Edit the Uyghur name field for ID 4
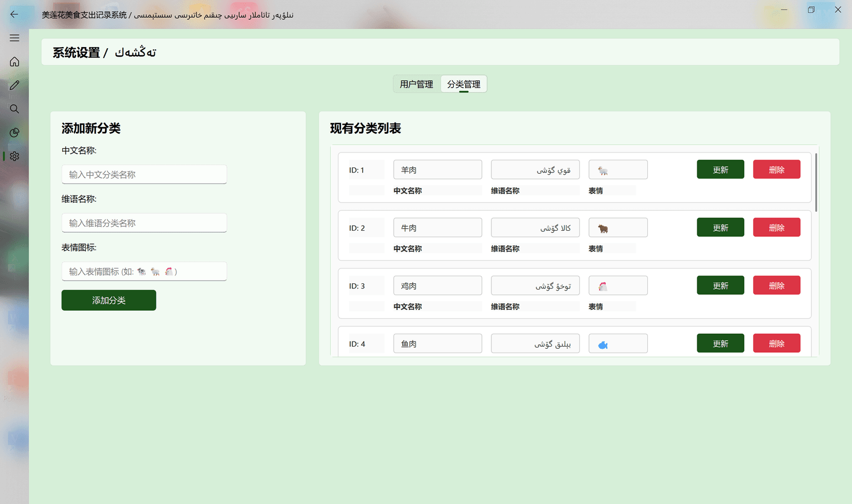Image resolution: width=852 pixels, height=504 pixels. pyautogui.click(x=535, y=343)
